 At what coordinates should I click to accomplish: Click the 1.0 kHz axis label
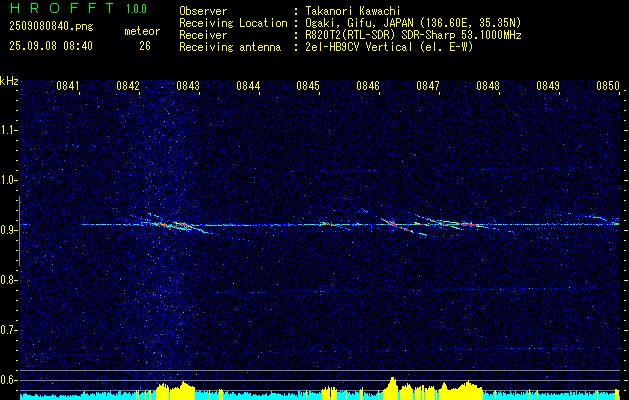9,180
